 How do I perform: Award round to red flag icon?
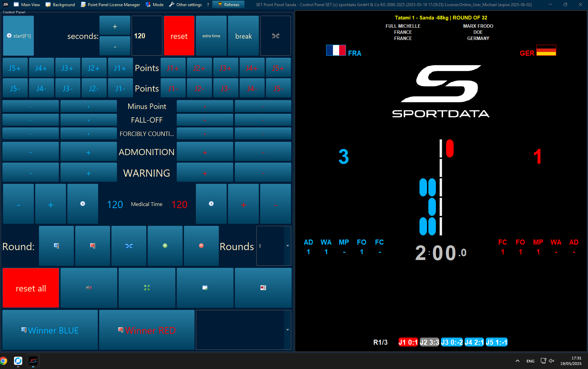point(93,246)
